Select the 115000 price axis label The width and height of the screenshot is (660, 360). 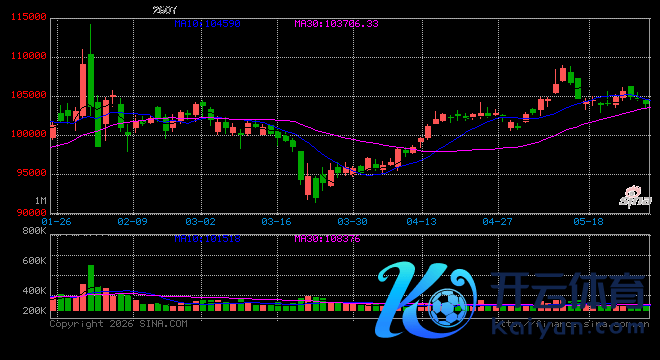(x=29, y=17)
